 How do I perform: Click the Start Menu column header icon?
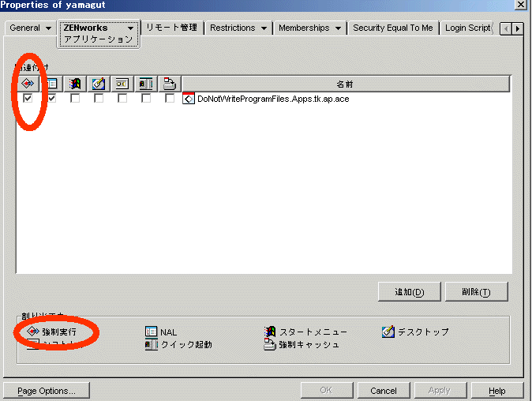[75, 84]
